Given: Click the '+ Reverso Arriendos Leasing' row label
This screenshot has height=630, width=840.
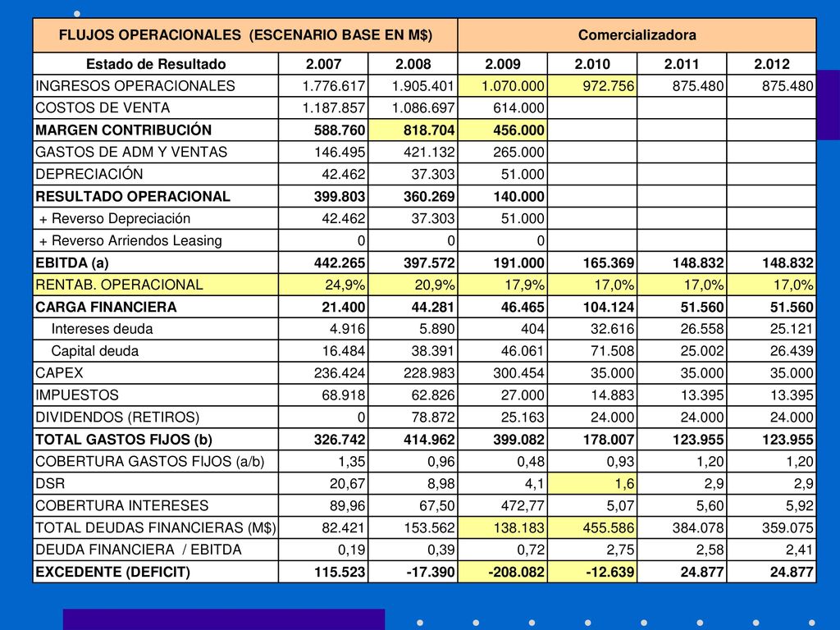Looking at the screenshot, I should tap(130, 240).
